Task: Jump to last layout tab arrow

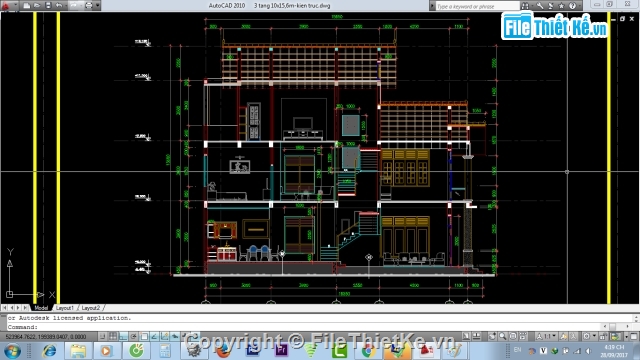Action: (x=25, y=308)
